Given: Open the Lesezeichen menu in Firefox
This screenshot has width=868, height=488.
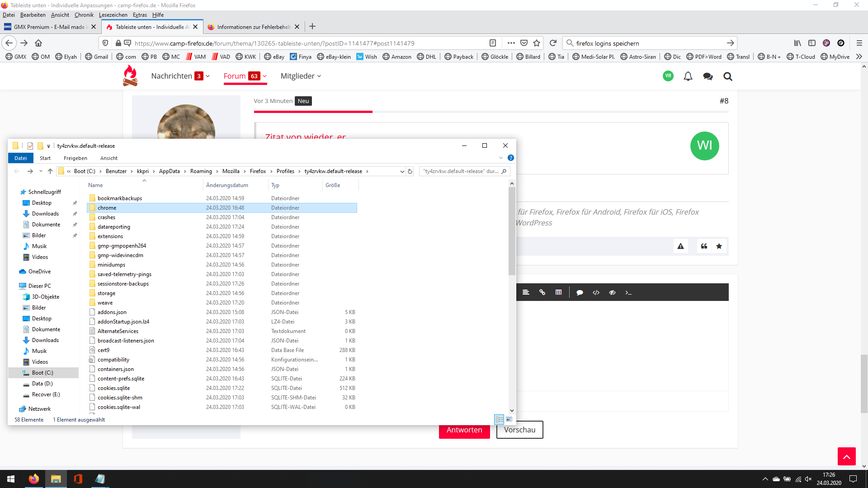Looking at the screenshot, I should click(113, 15).
